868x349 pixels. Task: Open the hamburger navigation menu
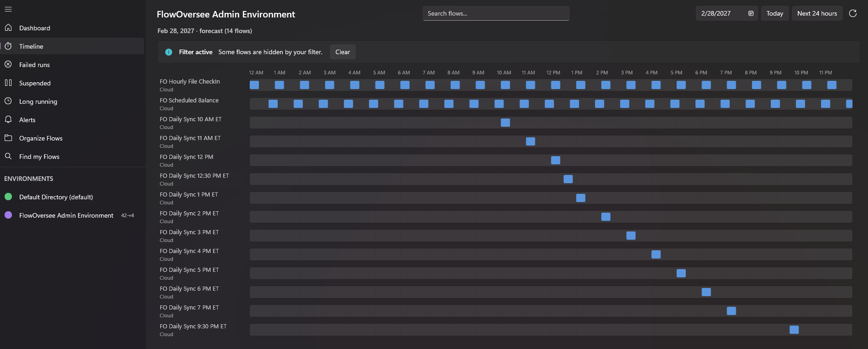coord(8,9)
